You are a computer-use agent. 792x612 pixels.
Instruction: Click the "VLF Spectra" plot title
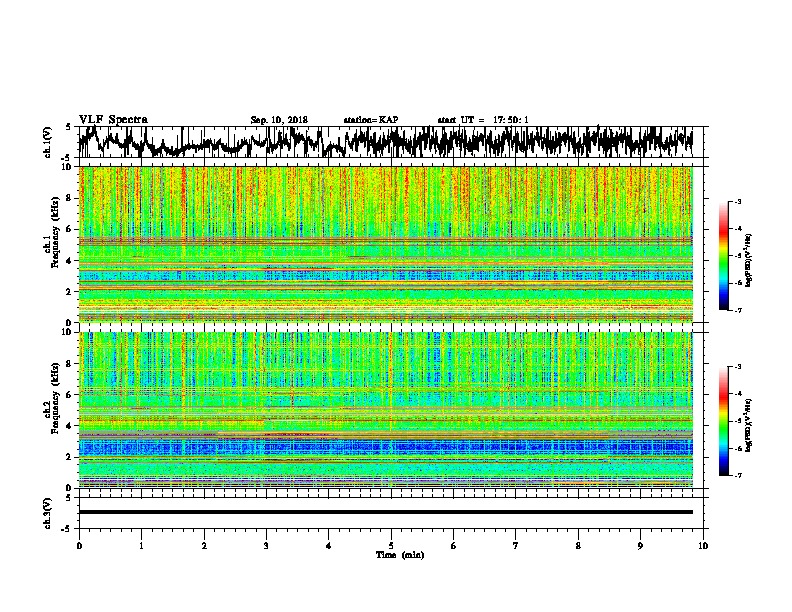(113, 120)
